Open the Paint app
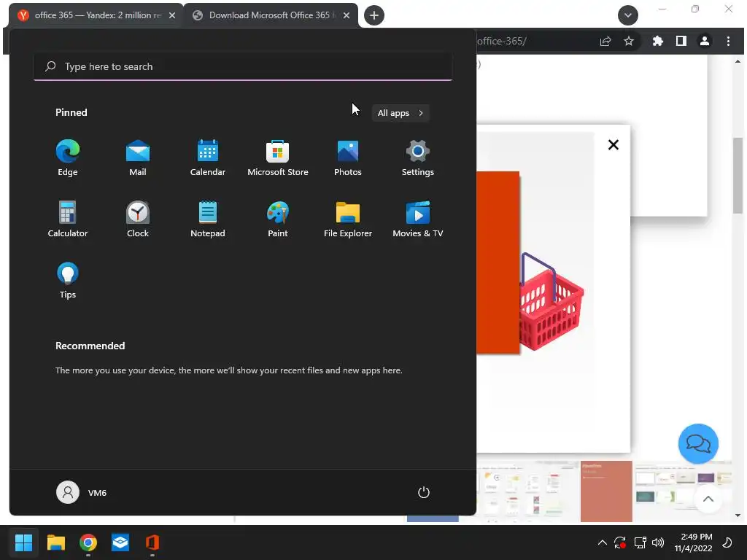747x560 pixels. tap(278, 219)
